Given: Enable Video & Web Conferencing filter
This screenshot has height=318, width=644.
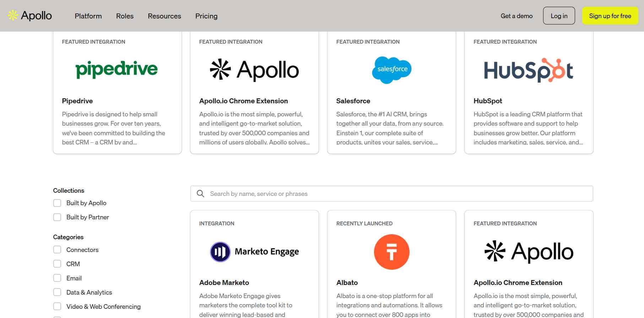Looking at the screenshot, I should click(x=57, y=307).
